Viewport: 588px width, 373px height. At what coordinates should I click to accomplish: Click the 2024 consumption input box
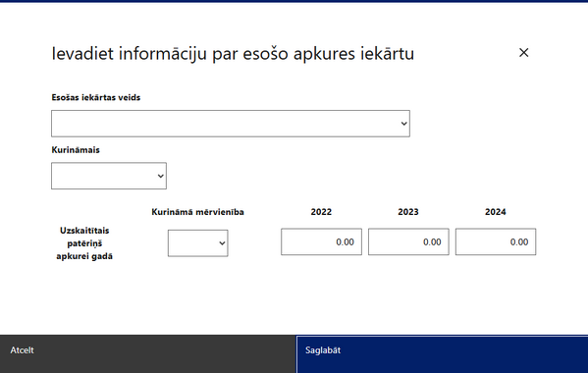(x=496, y=241)
